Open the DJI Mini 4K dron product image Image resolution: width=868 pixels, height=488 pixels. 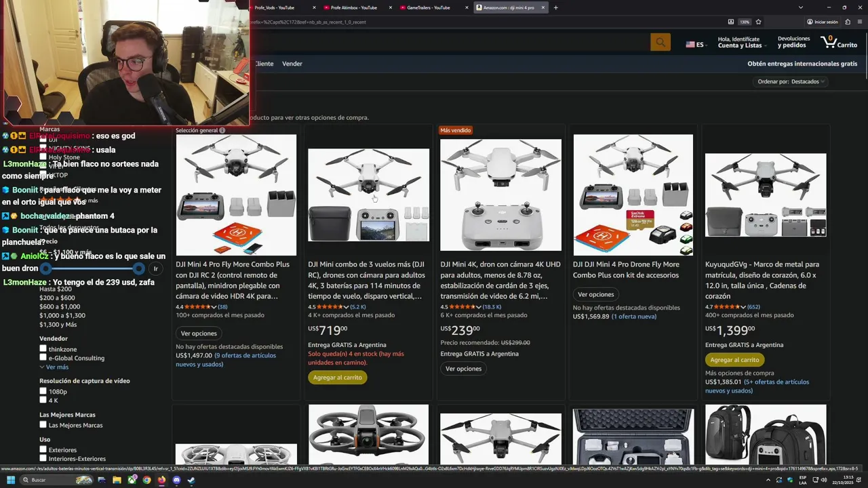[500, 195]
